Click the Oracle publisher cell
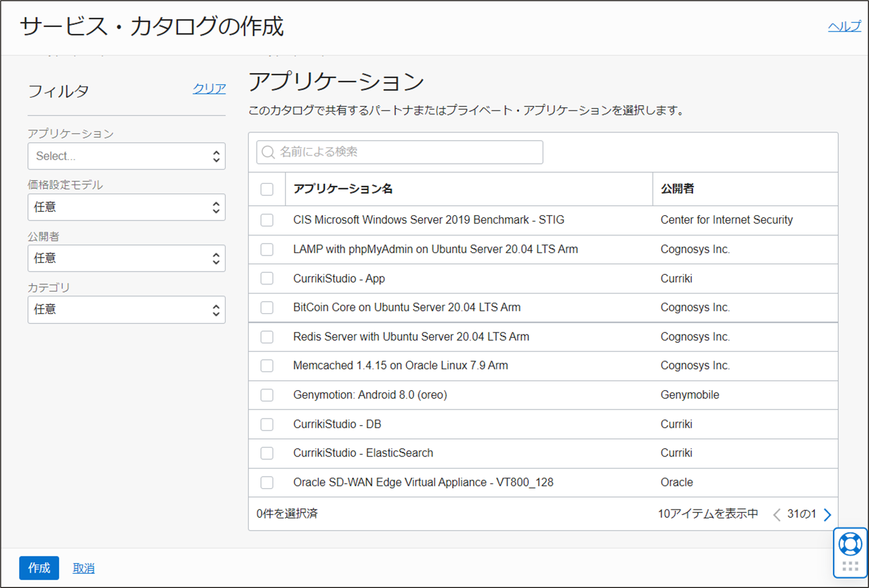Image resolution: width=869 pixels, height=588 pixels. [x=677, y=483]
